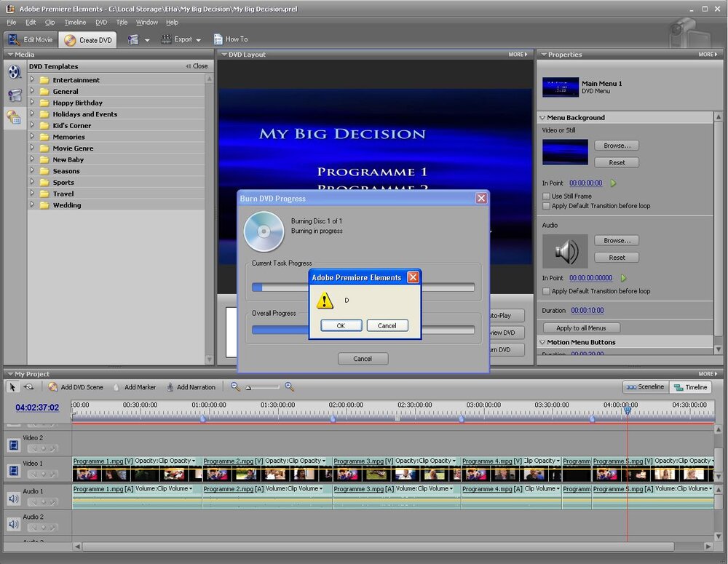Click the Export clapperboard icon

pyautogui.click(x=166, y=39)
